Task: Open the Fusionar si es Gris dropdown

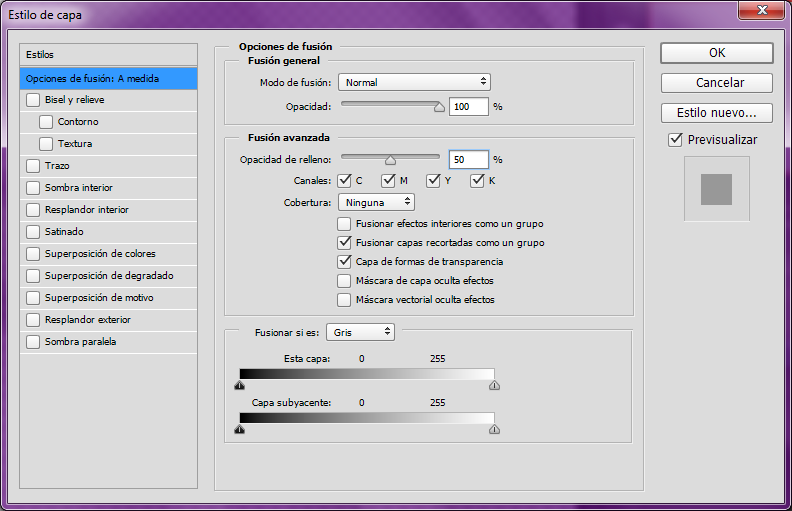Action: pyautogui.click(x=361, y=332)
